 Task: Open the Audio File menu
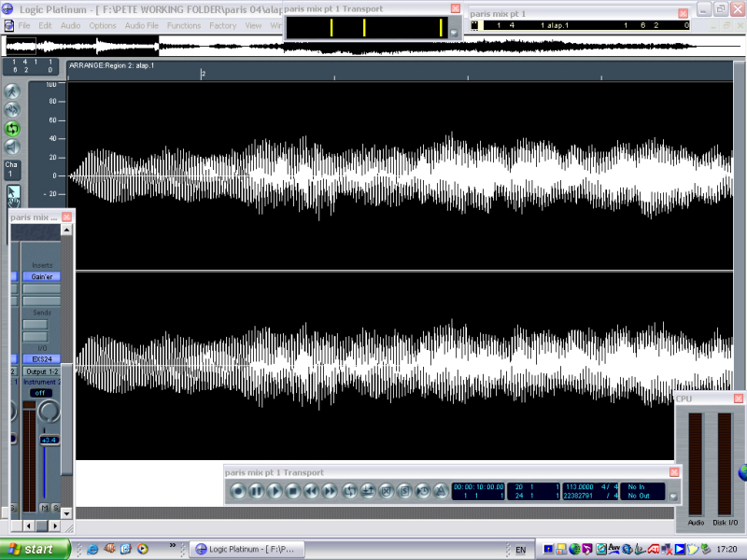pos(141,25)
